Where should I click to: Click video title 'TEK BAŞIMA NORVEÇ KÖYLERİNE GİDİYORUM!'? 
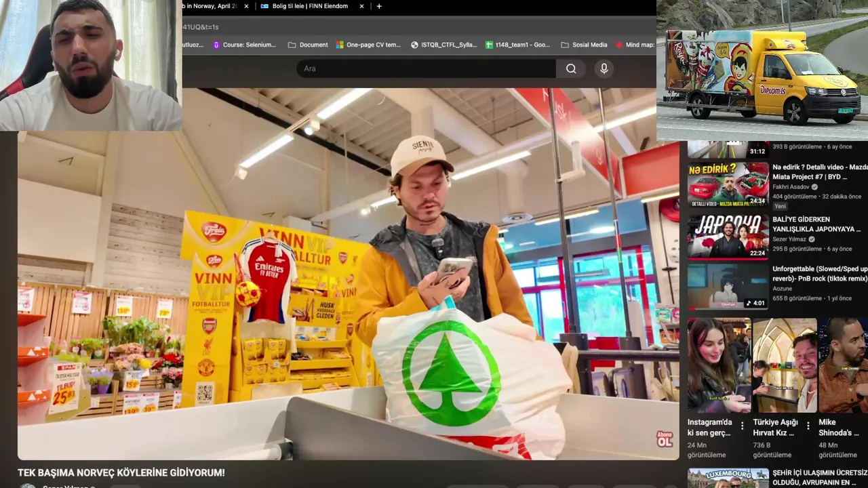[121, 472]
